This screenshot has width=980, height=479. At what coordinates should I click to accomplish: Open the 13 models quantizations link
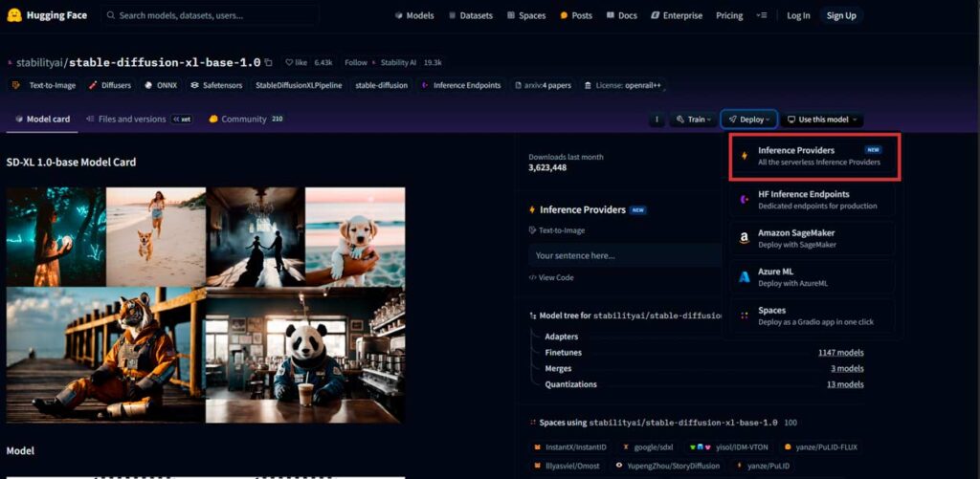(845, 384)
